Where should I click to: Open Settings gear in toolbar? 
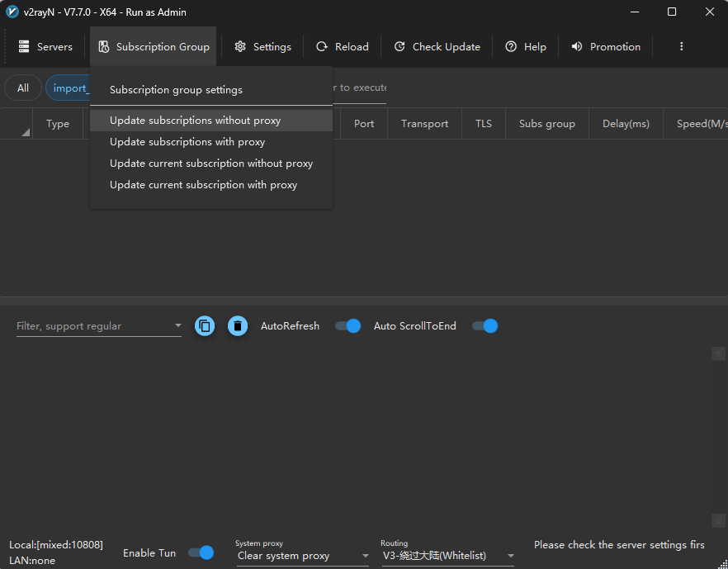click(x=240, y=47)
